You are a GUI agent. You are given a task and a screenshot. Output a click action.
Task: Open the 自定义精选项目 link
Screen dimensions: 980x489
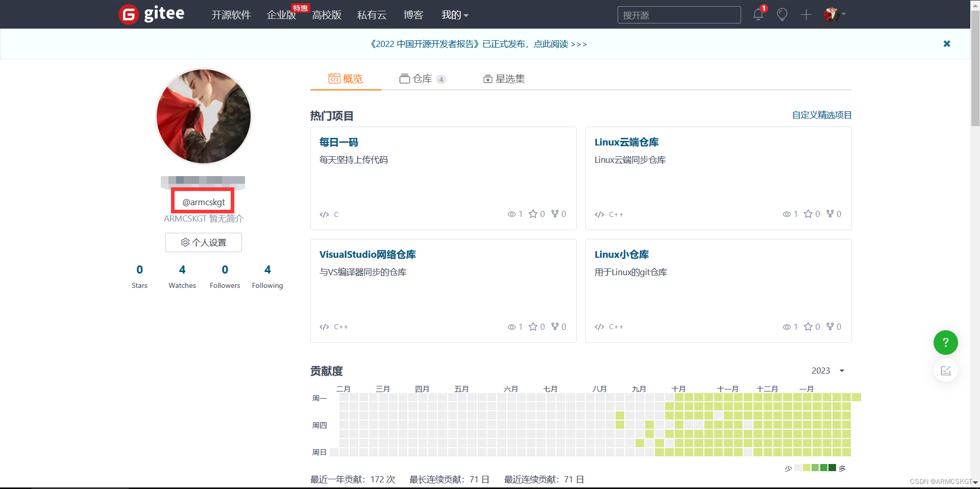click(x=821, y=115)
